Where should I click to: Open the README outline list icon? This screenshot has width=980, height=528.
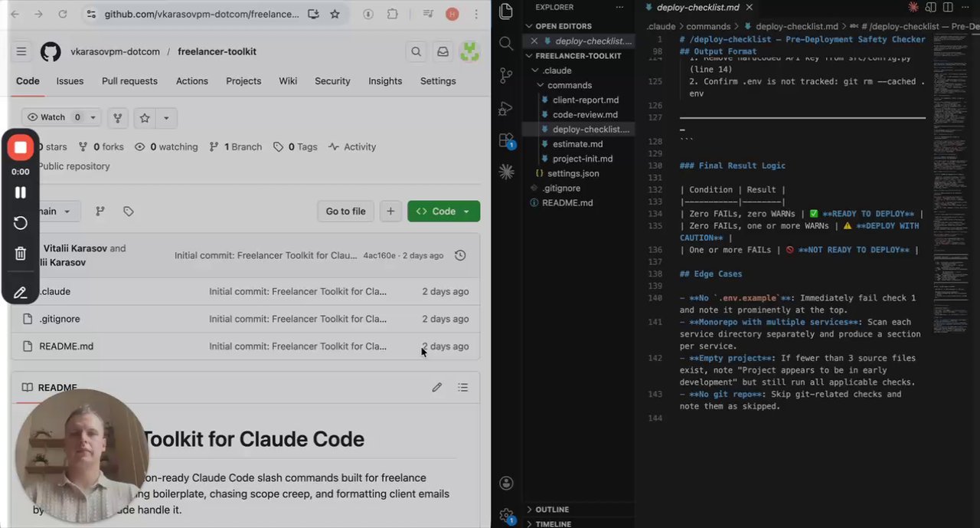[462, 388]
